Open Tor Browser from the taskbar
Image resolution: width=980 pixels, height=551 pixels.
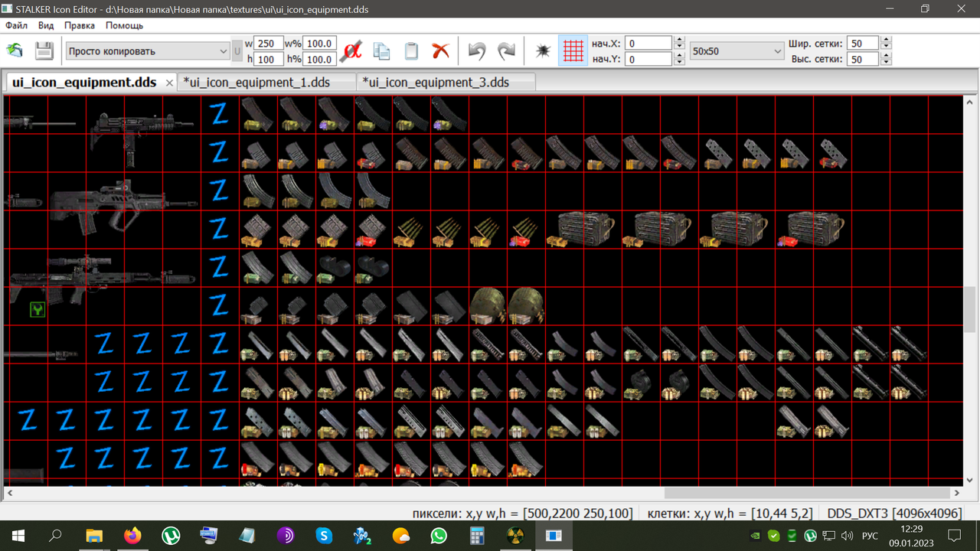point(286,536)
